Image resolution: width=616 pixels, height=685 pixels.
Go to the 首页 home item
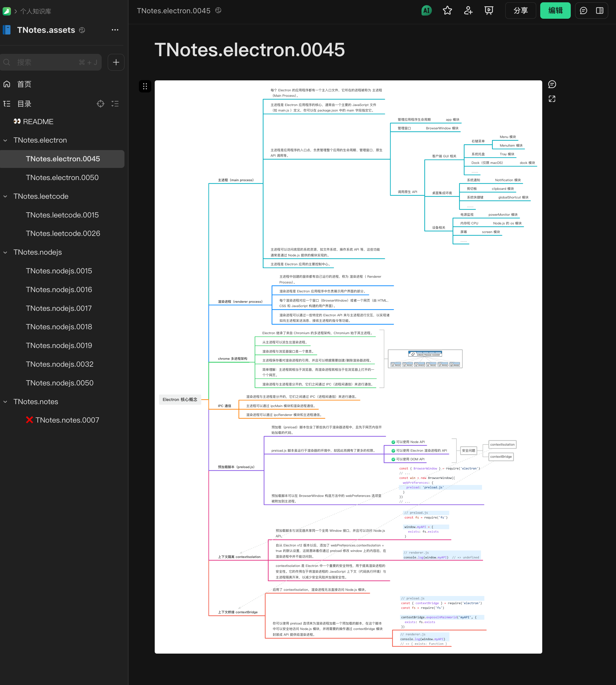point(24,84)
